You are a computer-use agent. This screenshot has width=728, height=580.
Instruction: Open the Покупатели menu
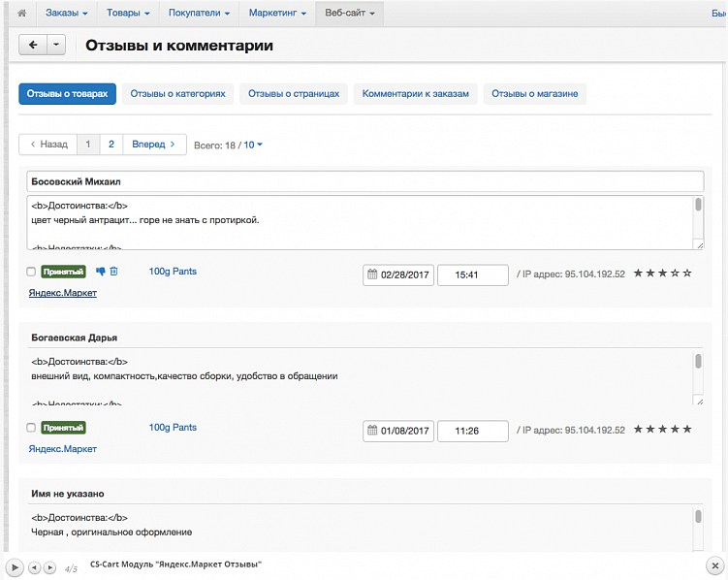click(x=199, y=13)
